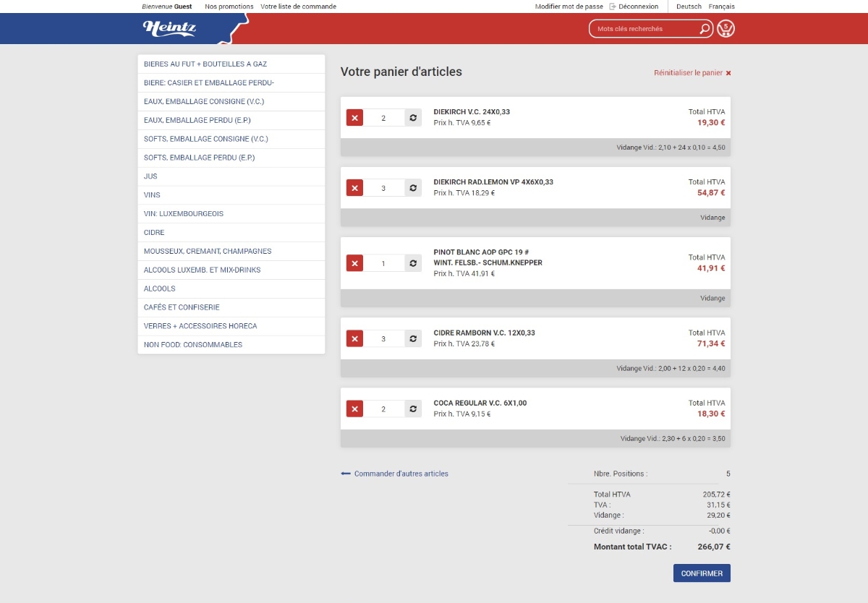Click the X icon beside Réinitialiser le panier

pyautogui.click(x=728, y=73)
